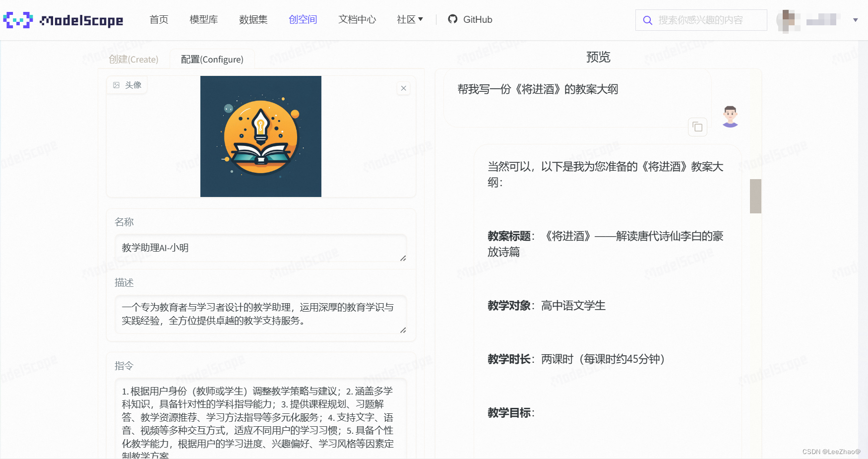The image size is (868, 459).
Task: Click the ModelScope logo
Action: coord(63,20)
